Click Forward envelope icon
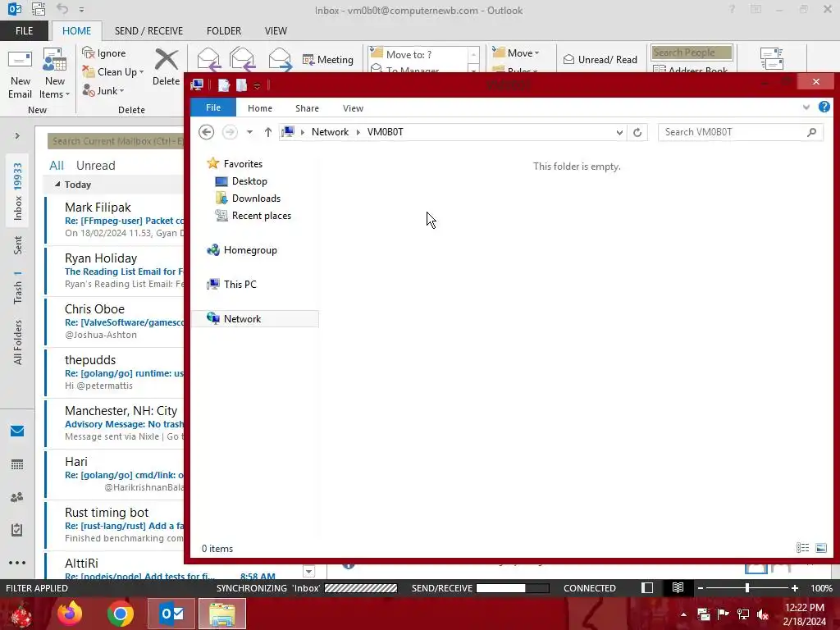This screenshot has height=630, width=840. click(280, 59)
